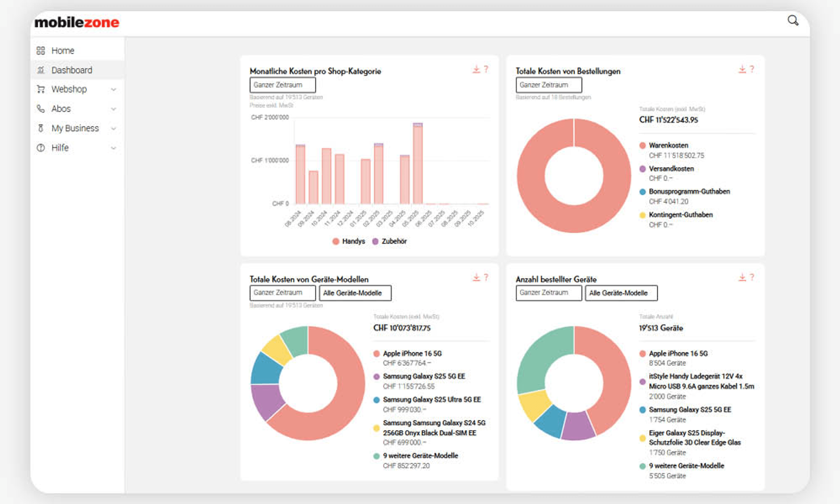Go to Home in the sidebar
The width and height of the screenshot is (840, 504).
[x=63, y=50]
